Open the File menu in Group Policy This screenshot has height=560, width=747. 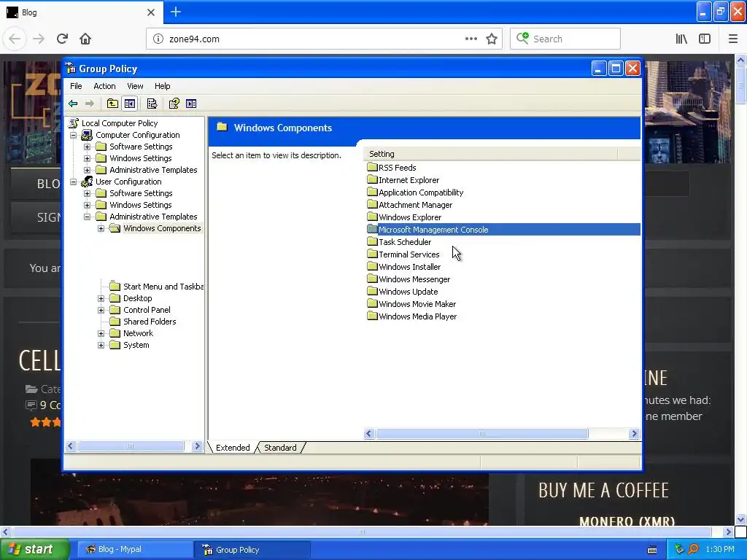pos(76,86)
